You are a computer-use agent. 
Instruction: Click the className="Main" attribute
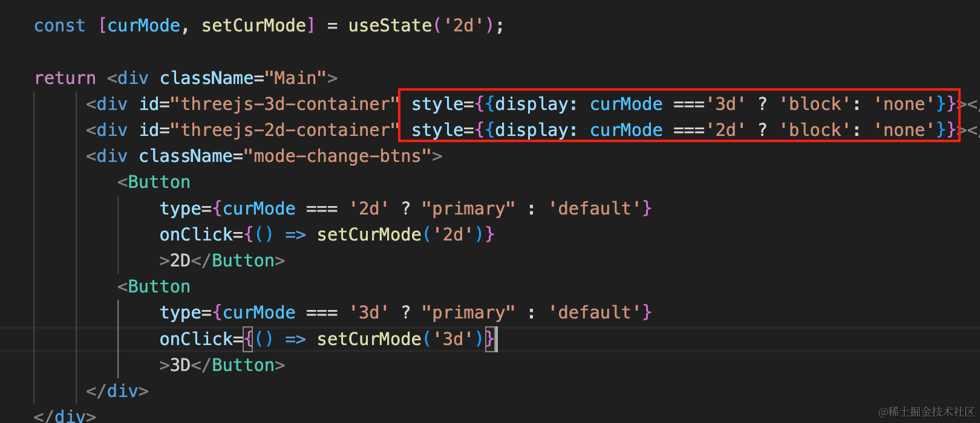tap(243, 78)
